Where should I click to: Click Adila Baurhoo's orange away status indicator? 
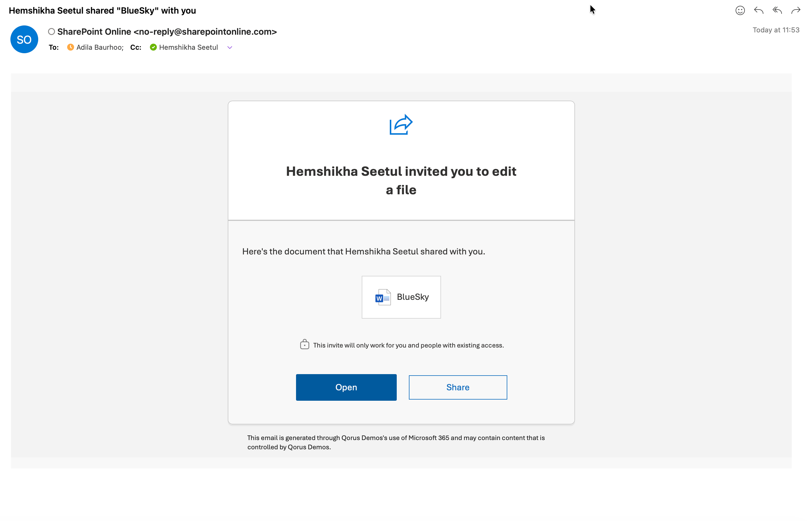click(70, 47)
